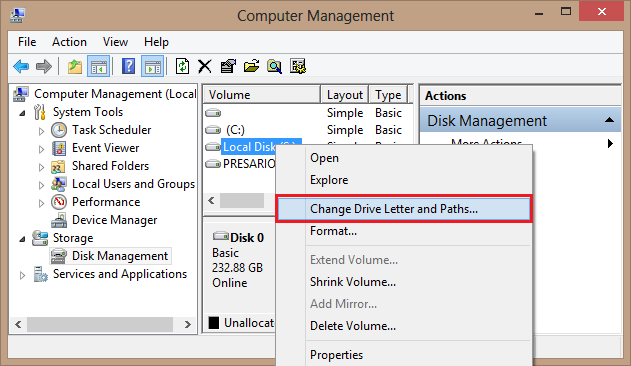This screenshot has width=631, height=366.
Task: Click the disk settings toolbar icon
Action: click(x=298, y=66)
